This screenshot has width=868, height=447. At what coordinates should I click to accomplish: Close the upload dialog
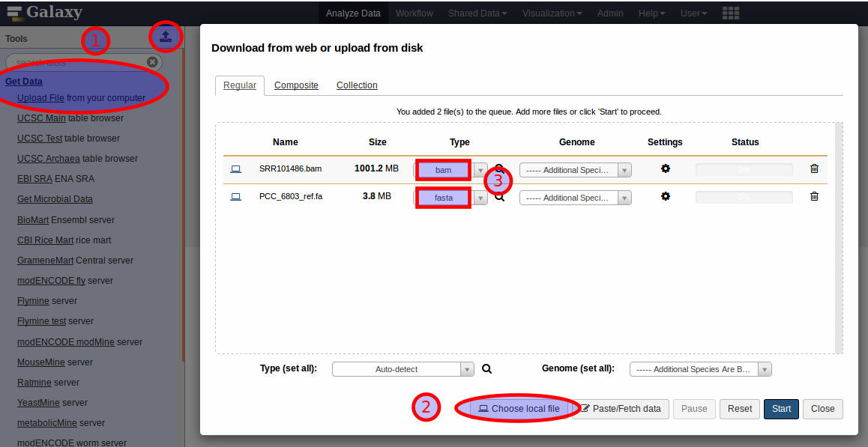pos(822,409)
